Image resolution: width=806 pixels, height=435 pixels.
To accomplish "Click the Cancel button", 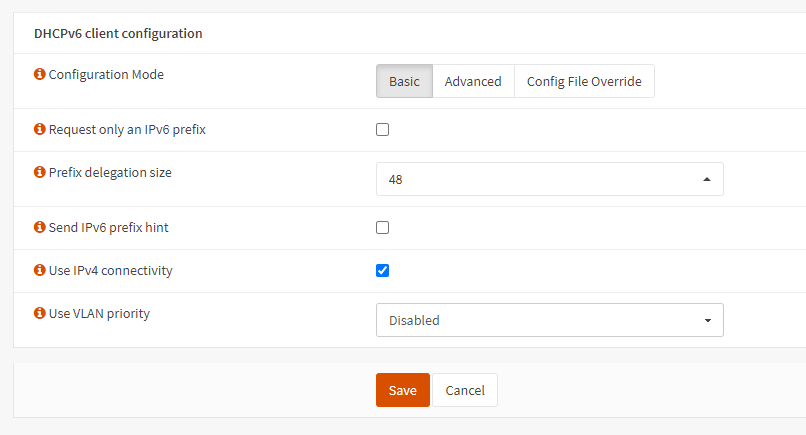I will click(464, 390).
